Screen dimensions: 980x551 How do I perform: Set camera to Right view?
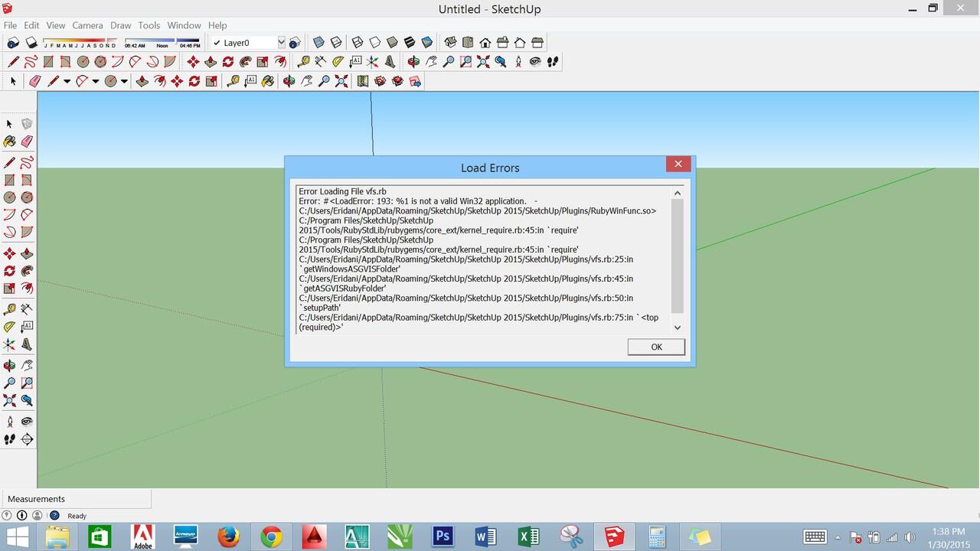pos(501,42)
